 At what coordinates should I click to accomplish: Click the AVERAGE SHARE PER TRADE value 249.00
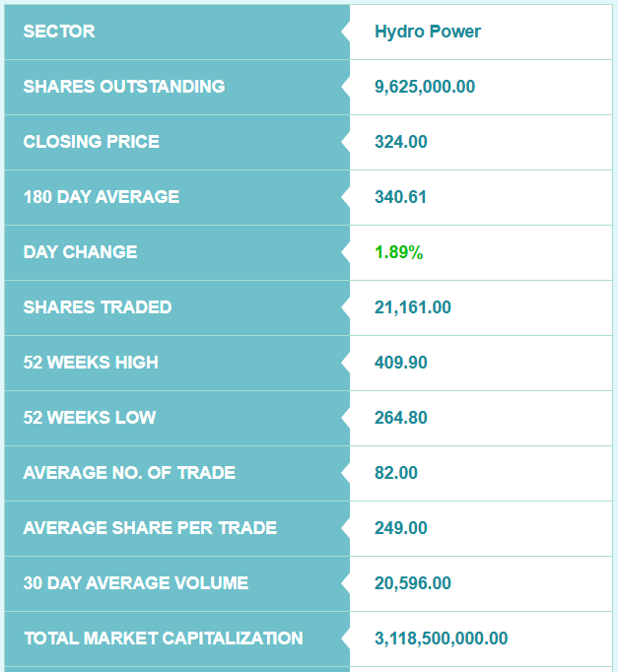coord(401,528)
